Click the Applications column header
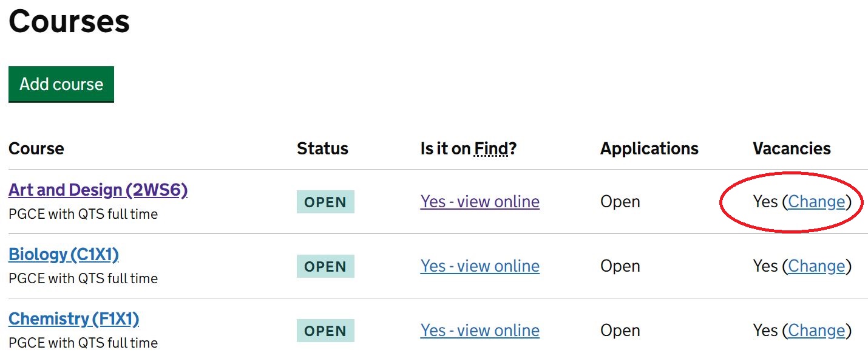 pos(649,149)
